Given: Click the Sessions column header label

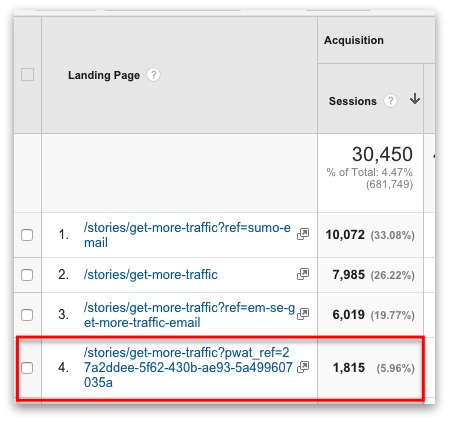Looking at the screenshot, I should pyautogui.click(x=353, y=101).
